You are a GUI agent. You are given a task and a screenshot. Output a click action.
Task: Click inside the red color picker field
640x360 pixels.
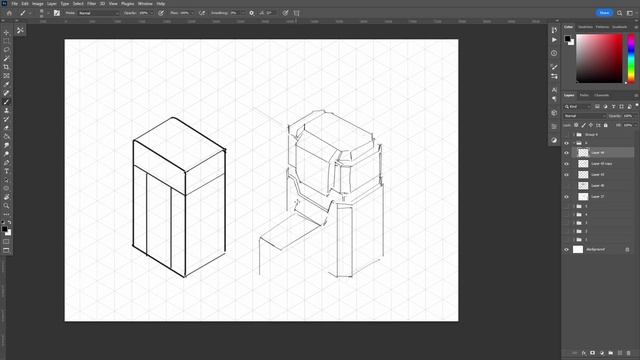599,58
